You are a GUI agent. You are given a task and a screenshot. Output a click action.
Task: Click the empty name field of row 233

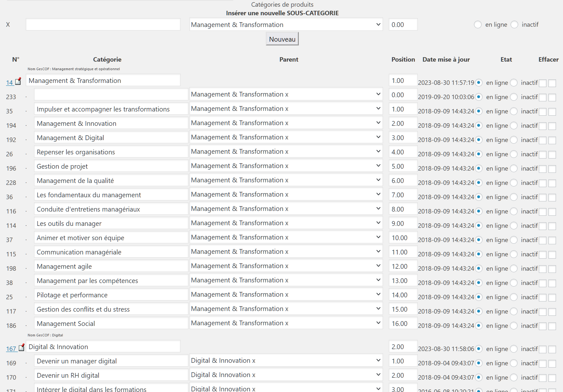click(x=111, y=95)
